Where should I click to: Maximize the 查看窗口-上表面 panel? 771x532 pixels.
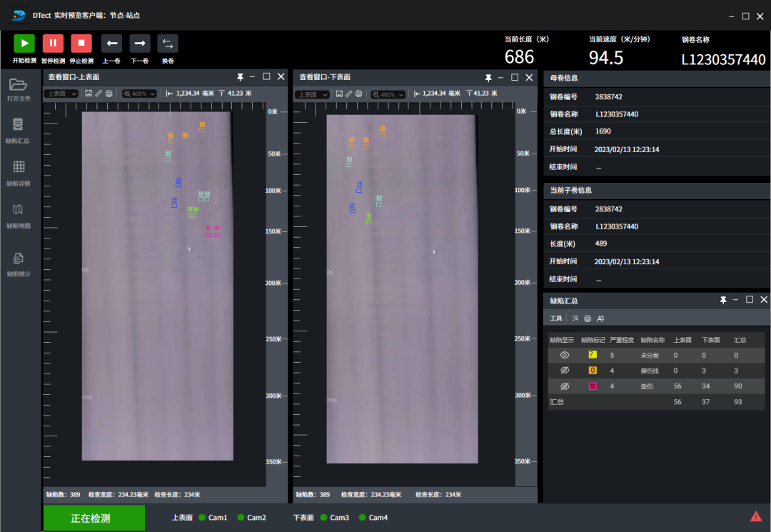266,76
